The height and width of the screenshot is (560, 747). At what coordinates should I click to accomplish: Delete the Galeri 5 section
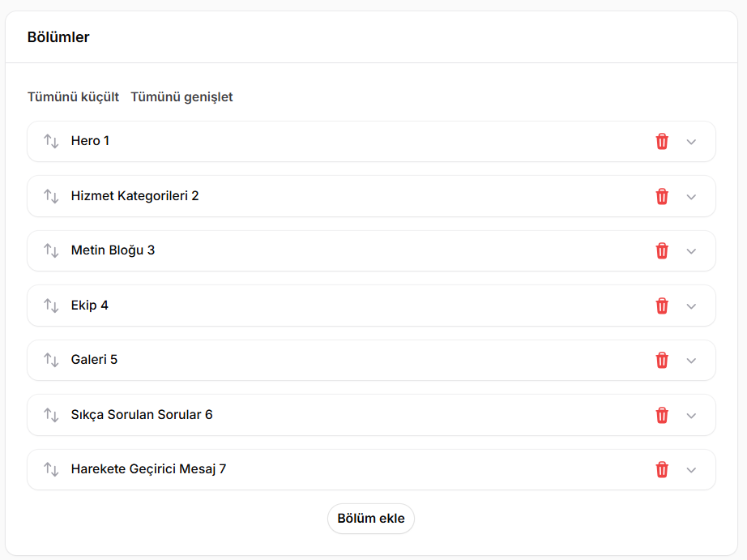662,361
